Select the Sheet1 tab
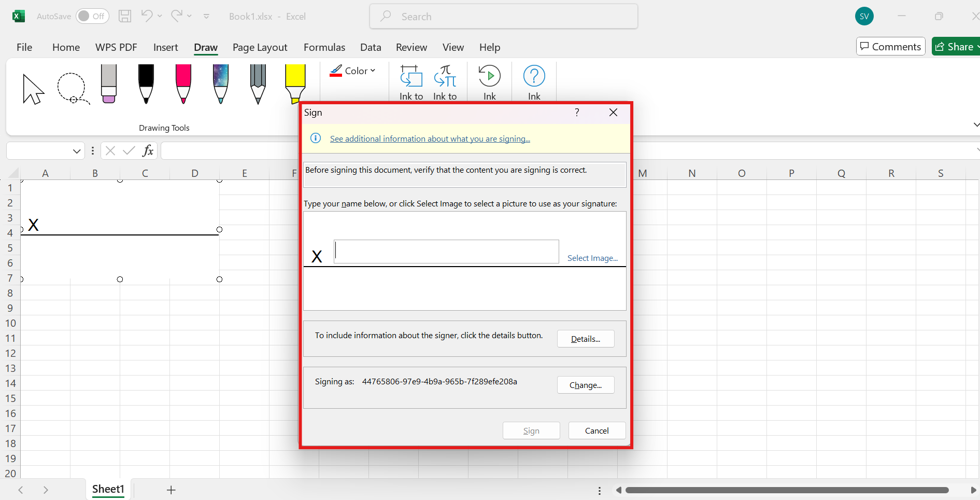 pos(108,489)
